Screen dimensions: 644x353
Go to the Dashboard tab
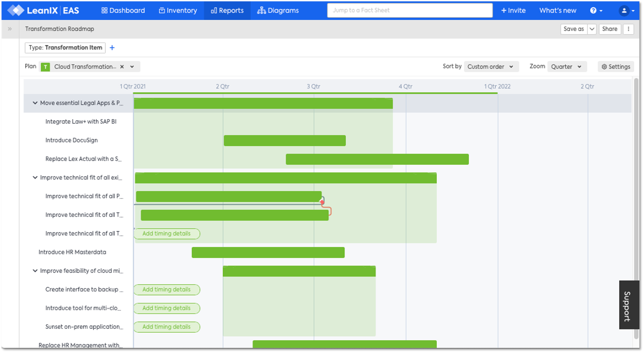(123, 10)
